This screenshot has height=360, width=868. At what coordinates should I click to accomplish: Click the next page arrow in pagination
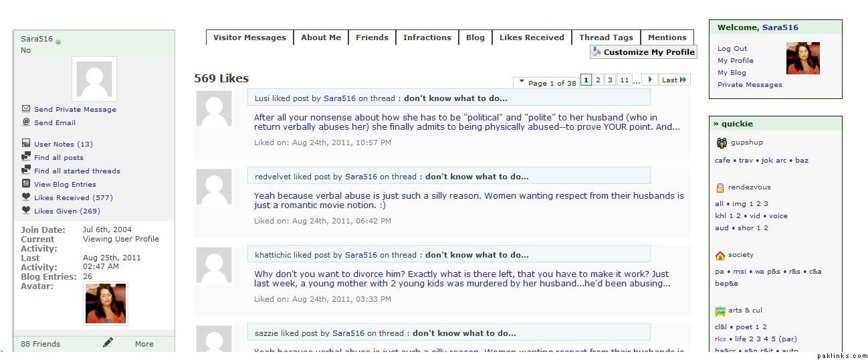pos(649,80)
